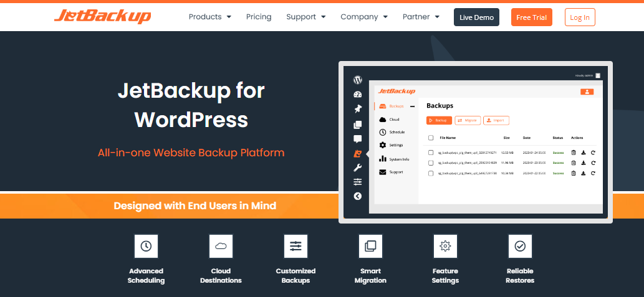Viewport: 644px width, 297px height.
Task: Open the Backups item in the mockup menu
Action: pyautogui.click(x=392, y=106)
